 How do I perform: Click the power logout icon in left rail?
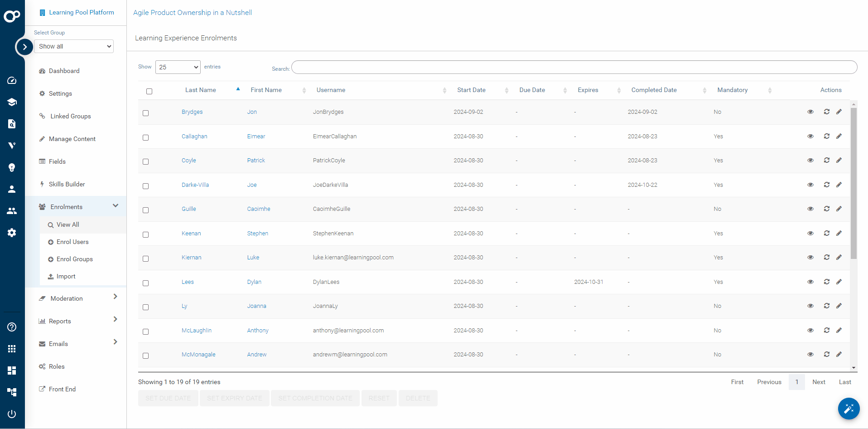click(x=12, y=414)
